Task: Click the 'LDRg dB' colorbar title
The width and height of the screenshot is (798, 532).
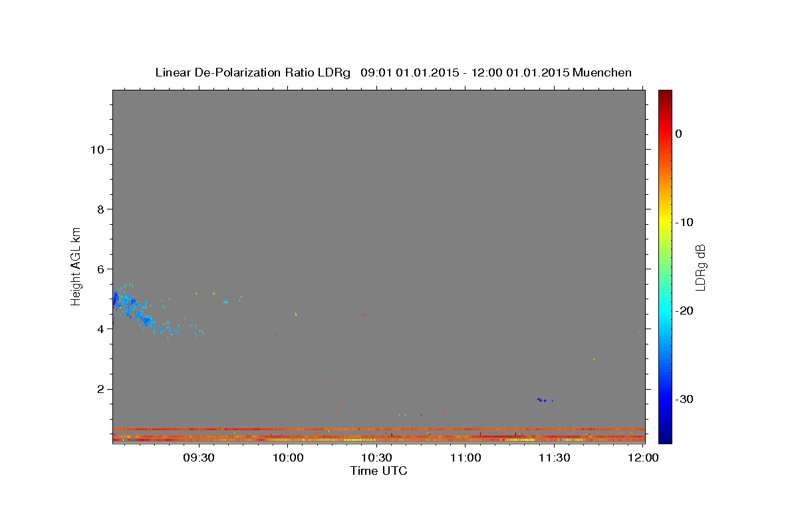Action: click(700, 267)
